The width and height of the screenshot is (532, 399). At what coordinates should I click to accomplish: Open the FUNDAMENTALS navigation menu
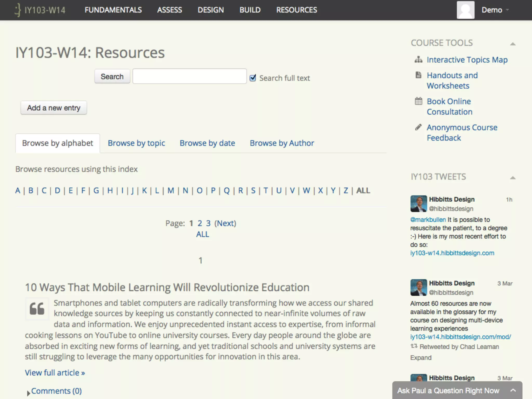(113, 10)
